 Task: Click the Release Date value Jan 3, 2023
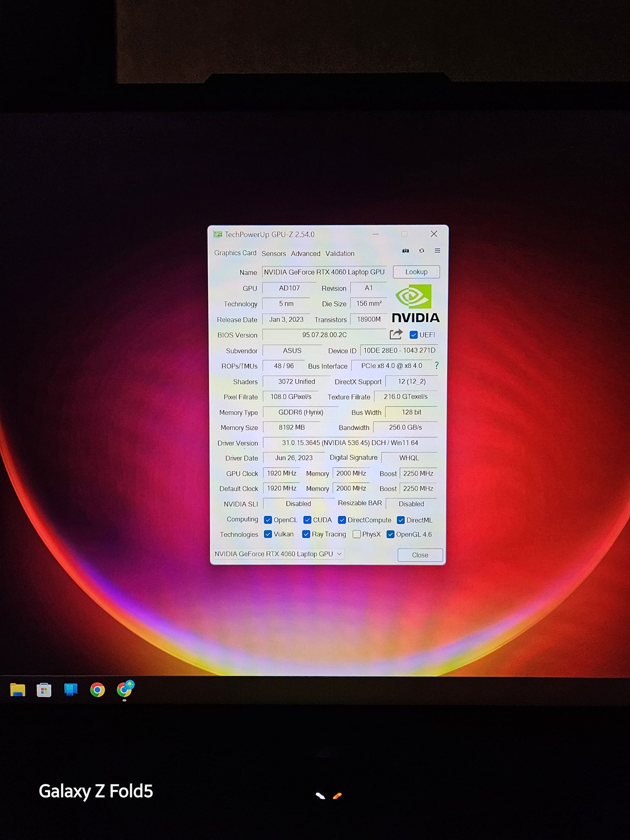[286, 320]
